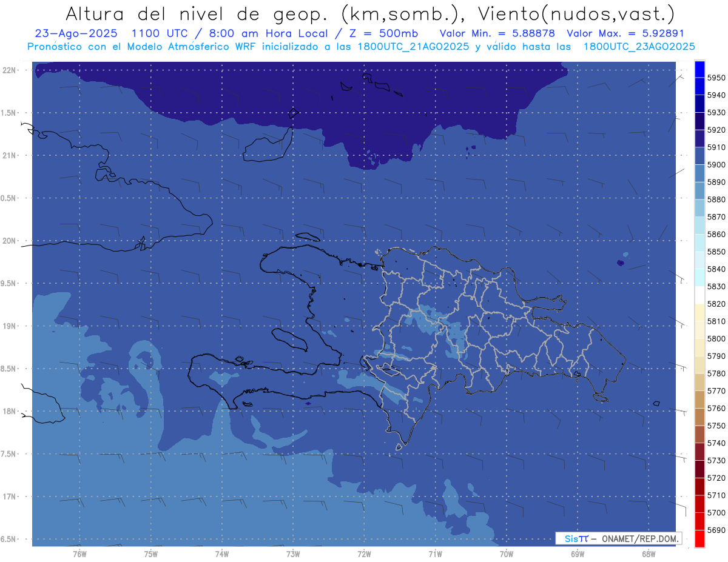Click the '21N' latitude label

(10, 156)
